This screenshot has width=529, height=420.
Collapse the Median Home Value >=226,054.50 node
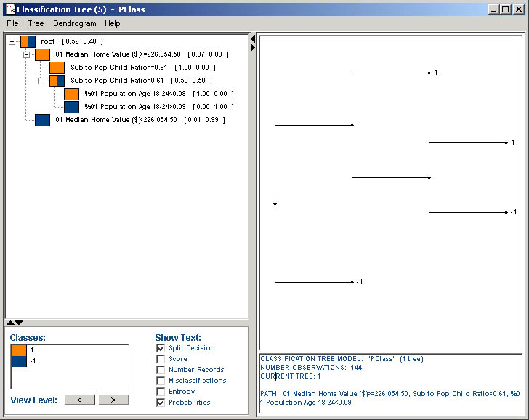tap(26, 54)
